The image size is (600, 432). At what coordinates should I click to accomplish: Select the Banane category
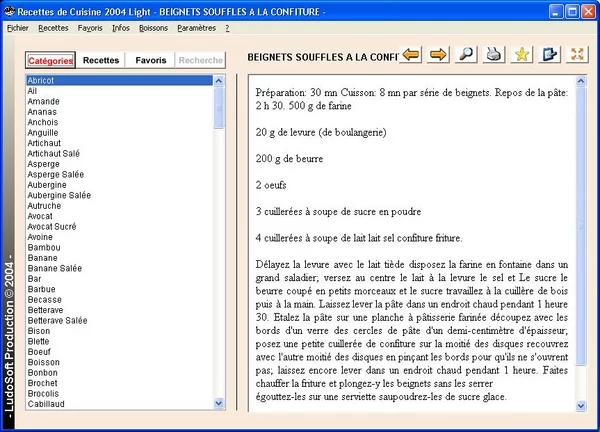[119, 258]
